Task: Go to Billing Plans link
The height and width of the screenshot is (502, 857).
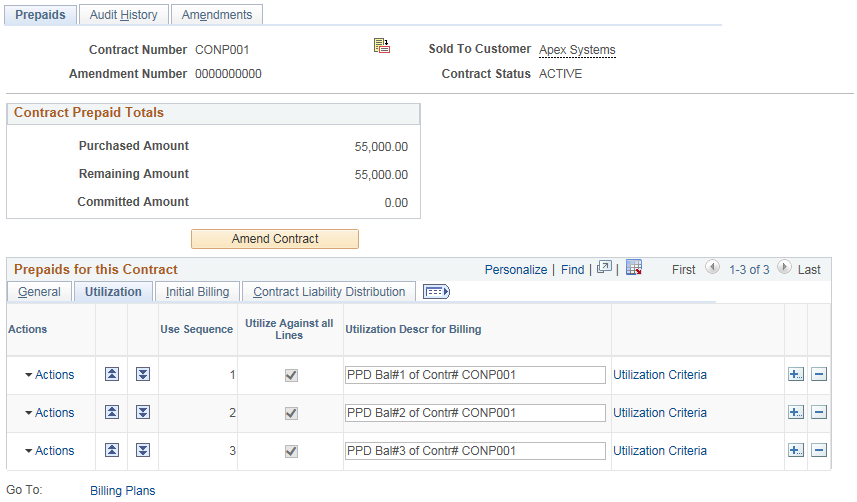Action: coord(122,491)
